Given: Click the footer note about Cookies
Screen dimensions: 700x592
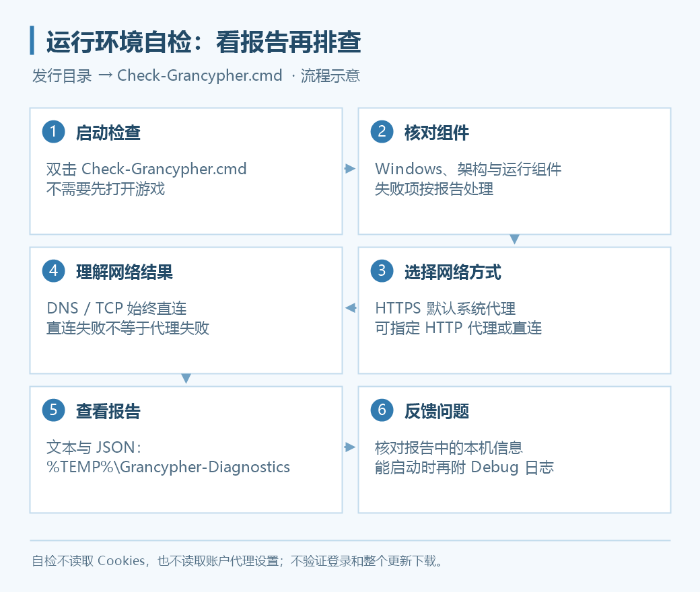Looking at the screenshot, I should point(237,561).
